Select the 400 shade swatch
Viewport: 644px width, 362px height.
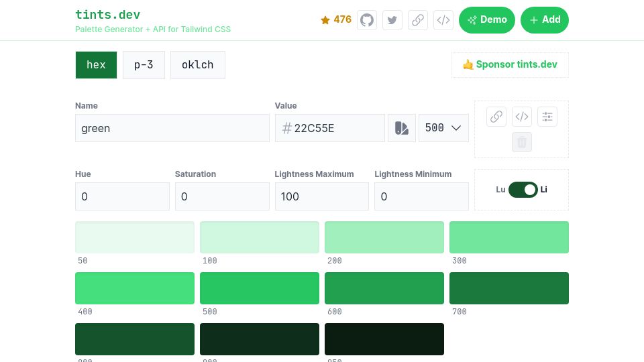(x=135, y=288)
